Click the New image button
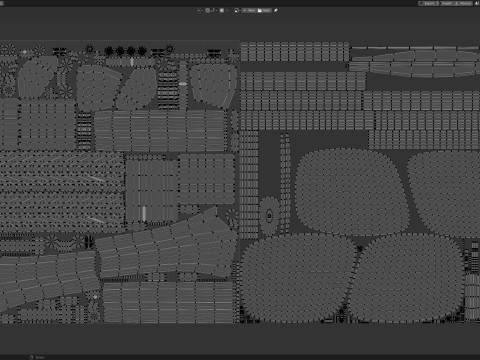Image resolution: width=480 pixels, height=360 pixels. [x=249, y=10]
